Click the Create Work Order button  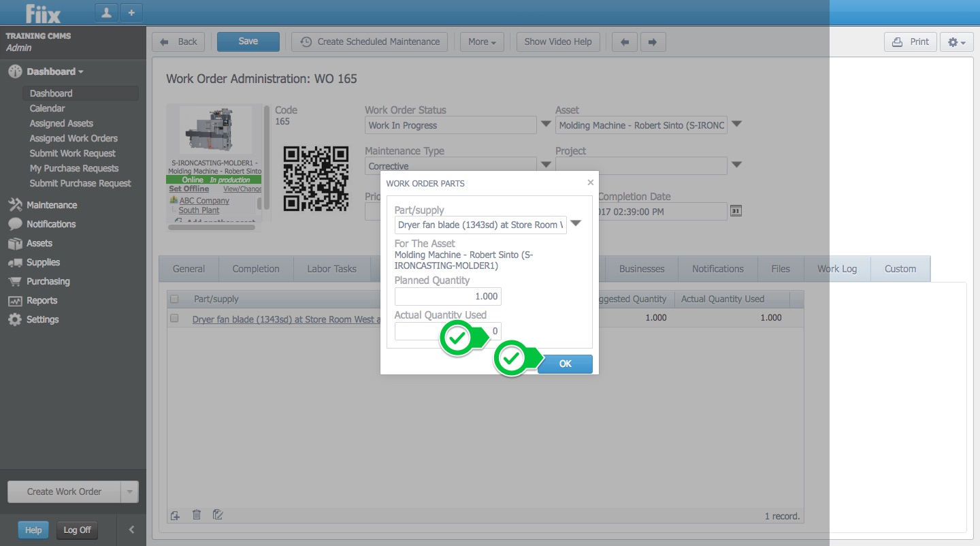tap(64, 492)
